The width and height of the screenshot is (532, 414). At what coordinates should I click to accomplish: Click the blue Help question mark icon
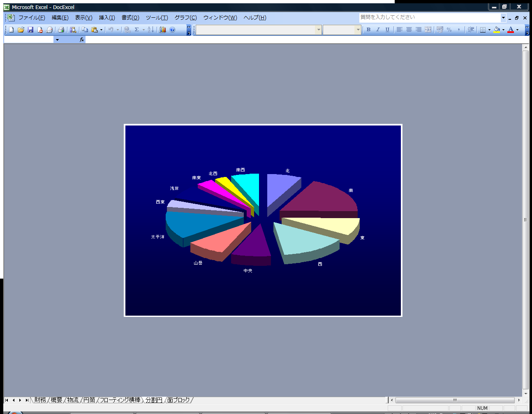(172, 30)
